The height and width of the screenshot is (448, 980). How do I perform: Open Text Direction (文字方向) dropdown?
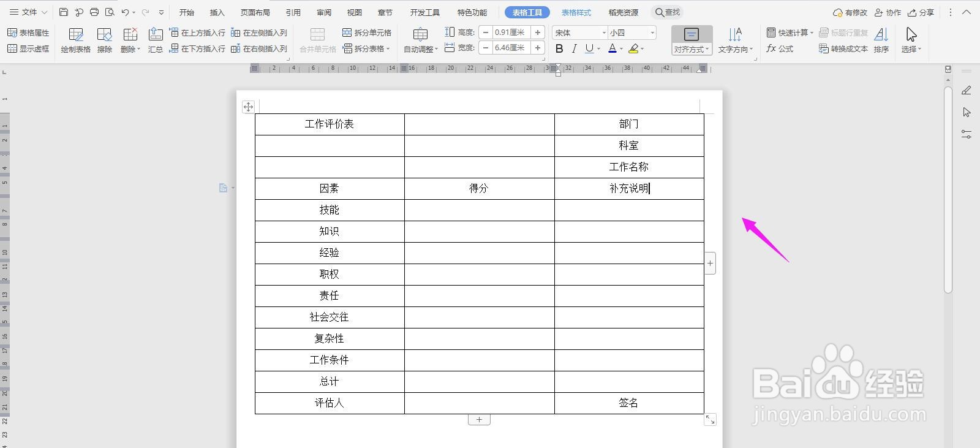(x=735, y=40)
